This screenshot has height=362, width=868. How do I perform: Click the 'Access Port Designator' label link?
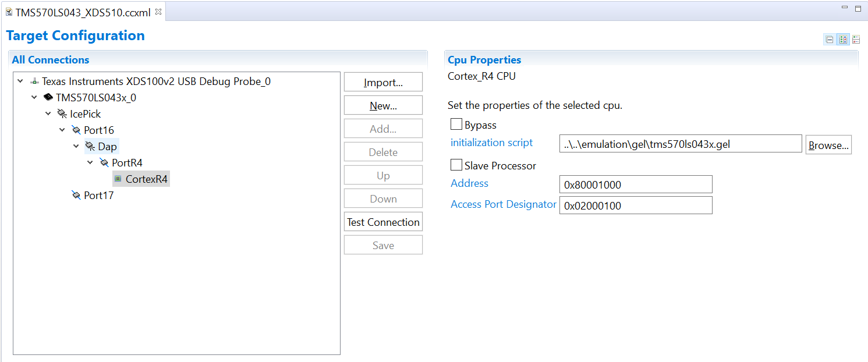click(504, 204)
